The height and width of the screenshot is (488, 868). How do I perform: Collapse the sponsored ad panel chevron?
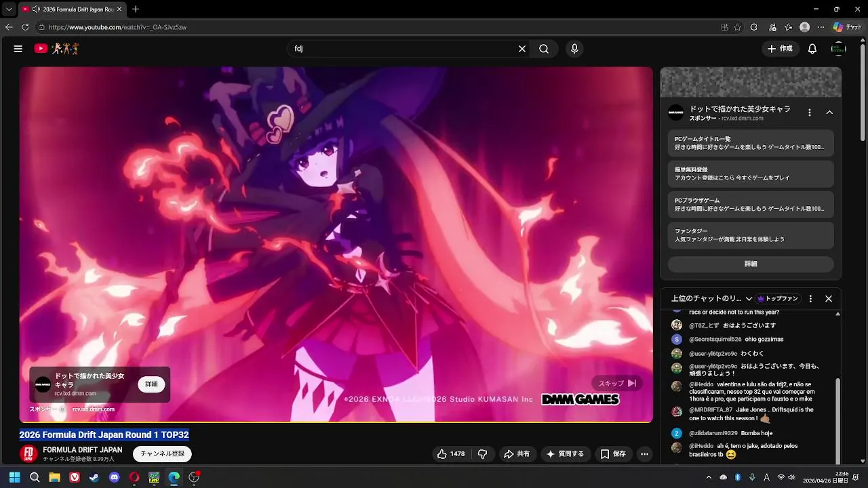[x=829, y=113]
